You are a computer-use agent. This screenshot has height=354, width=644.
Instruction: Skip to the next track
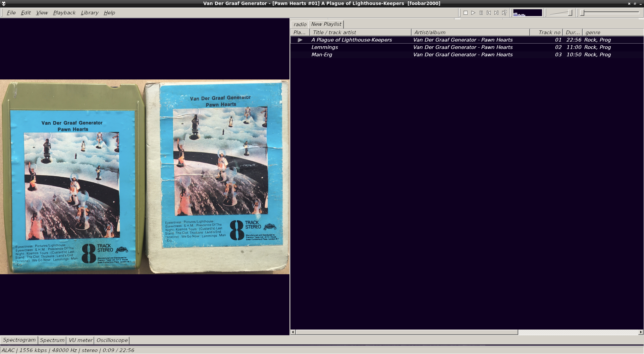(496, 13)
